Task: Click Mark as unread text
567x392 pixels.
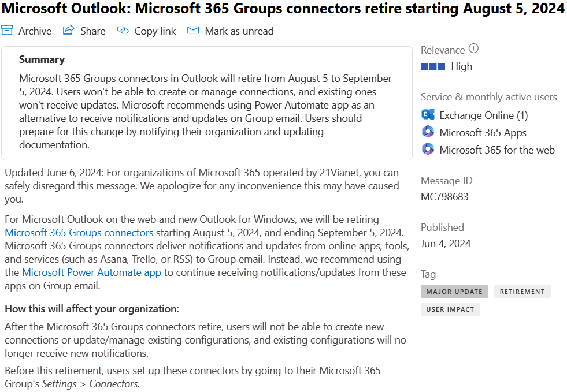Action: [x=239, y=31]
